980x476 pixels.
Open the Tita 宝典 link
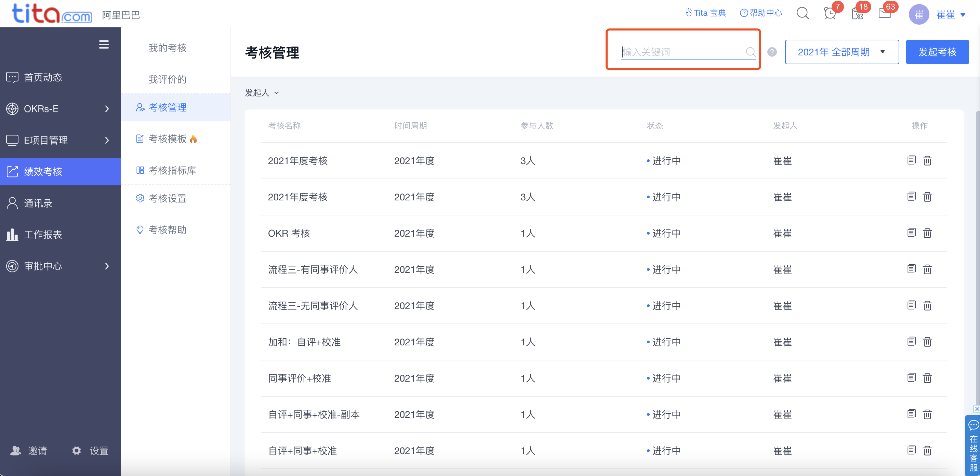coord(705,13)
